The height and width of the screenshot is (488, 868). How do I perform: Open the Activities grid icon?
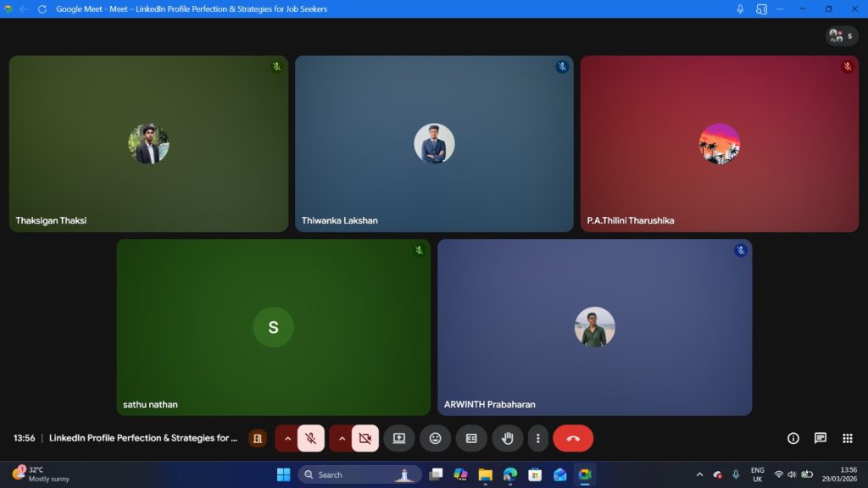pyautogui.click(x=847, y=438)
